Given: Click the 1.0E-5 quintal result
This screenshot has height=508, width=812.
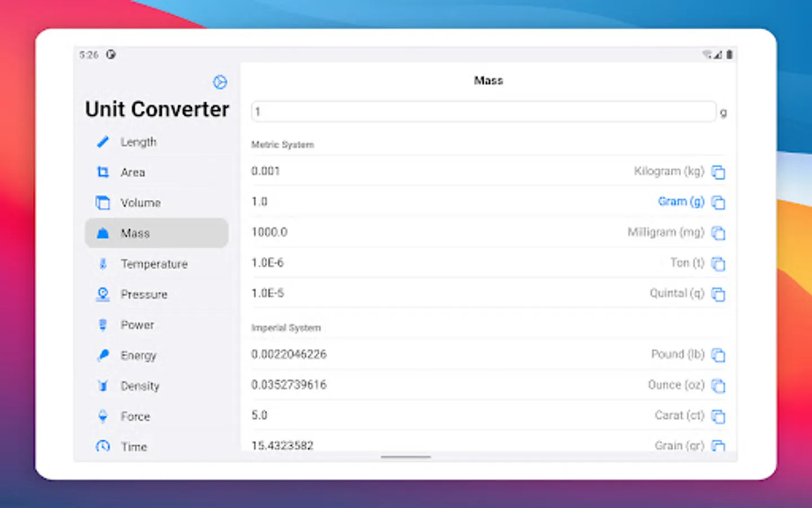Looking at the screenshot, I should [x=268, y=293].
